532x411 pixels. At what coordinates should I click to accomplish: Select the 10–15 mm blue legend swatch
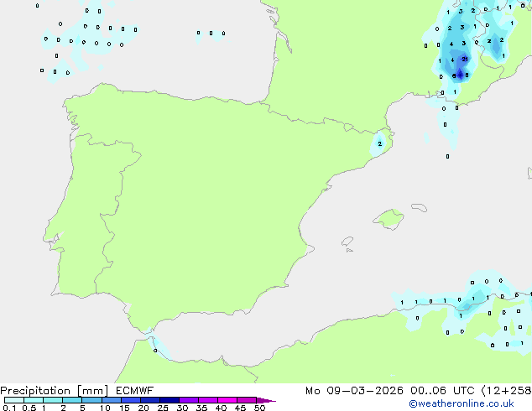point(112,400)
